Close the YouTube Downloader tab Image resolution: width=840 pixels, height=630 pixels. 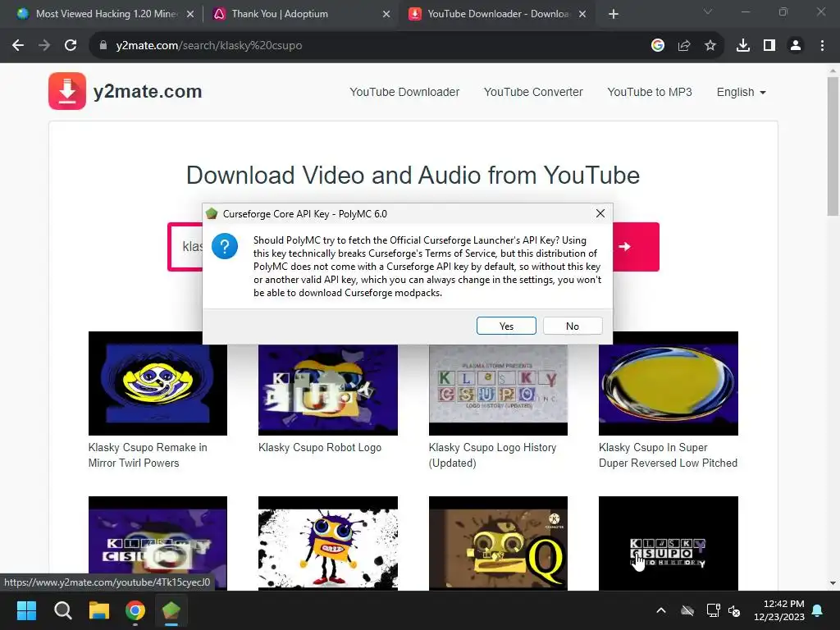pos(583,15)
